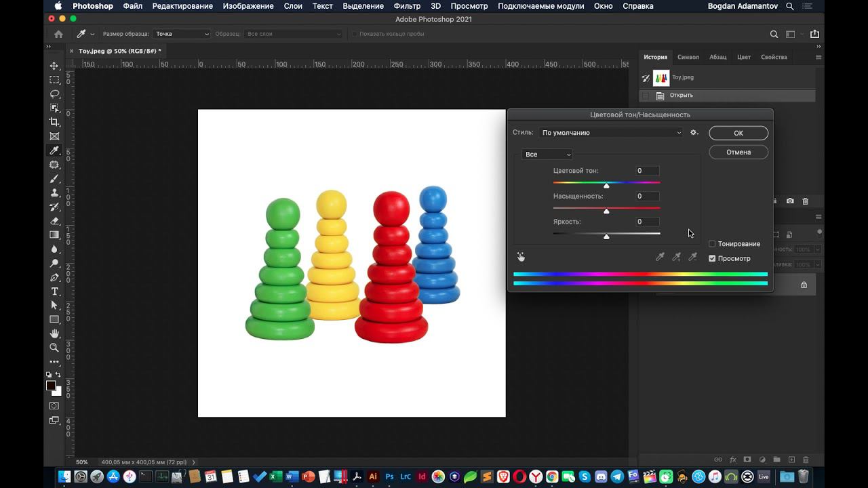Select the Eraser tool

click(54, 221)
